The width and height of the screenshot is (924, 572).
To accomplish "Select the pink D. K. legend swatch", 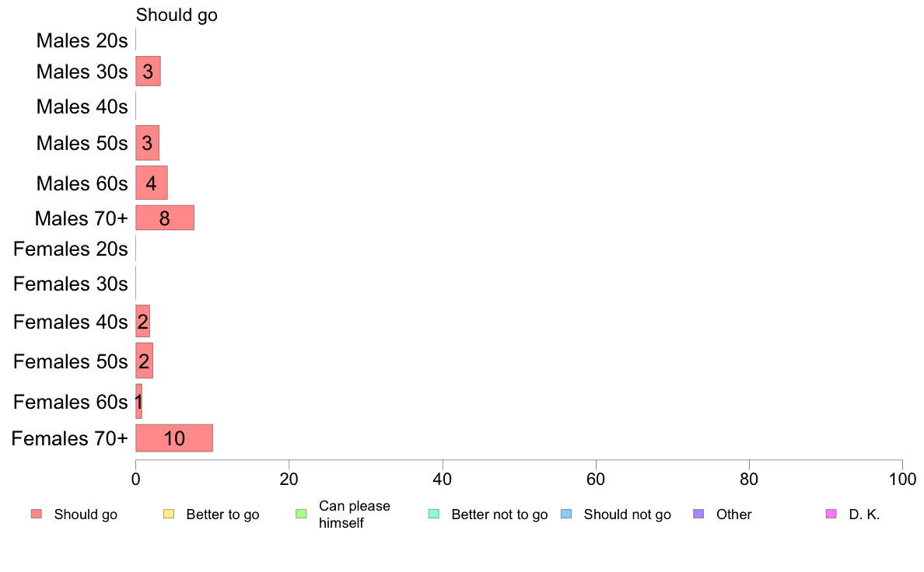I will pos(831,514).
